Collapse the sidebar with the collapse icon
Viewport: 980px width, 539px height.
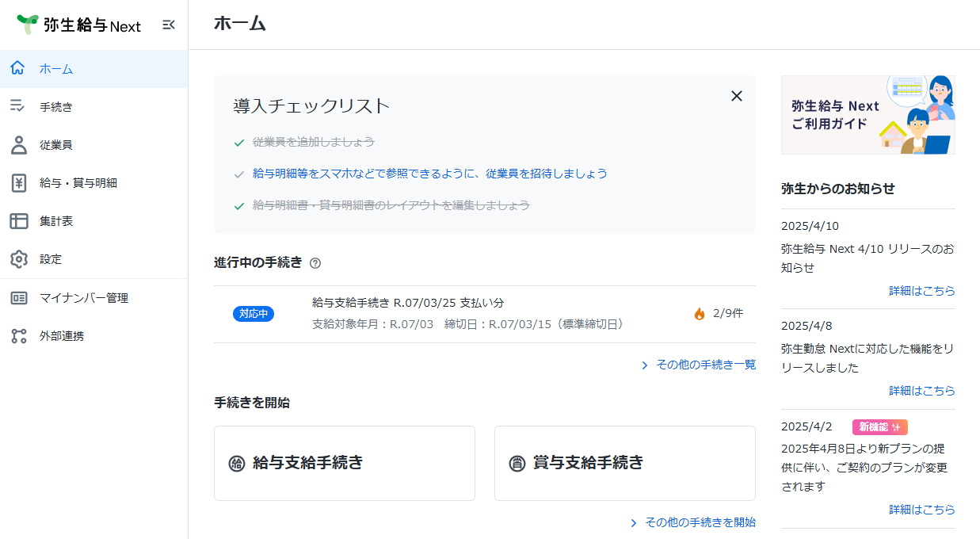tap(168, 24)
